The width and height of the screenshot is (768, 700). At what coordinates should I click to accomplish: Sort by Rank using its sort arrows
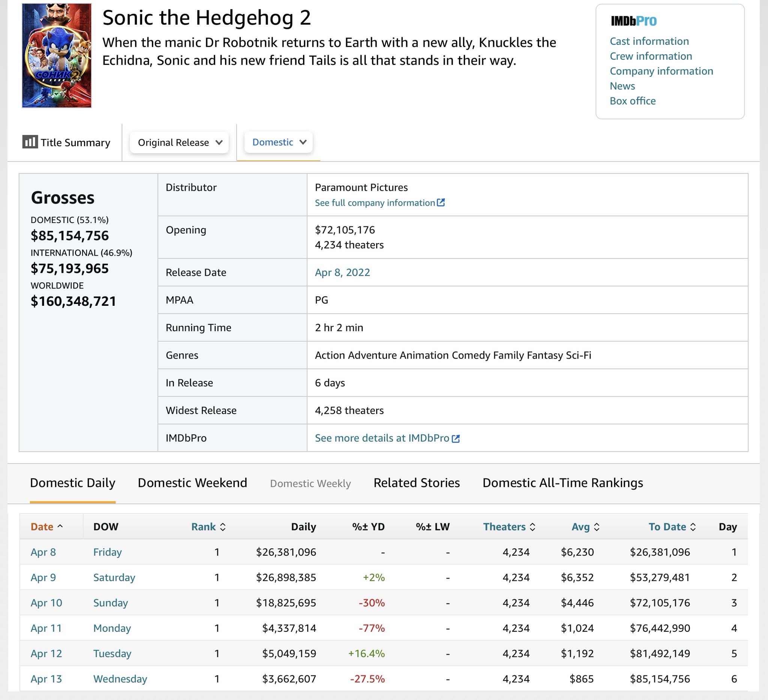(x=223, y=527)
